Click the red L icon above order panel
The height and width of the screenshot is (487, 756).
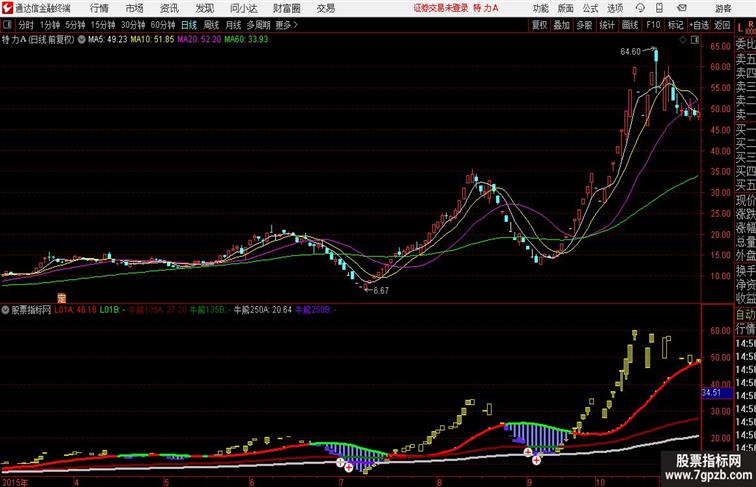740,28
